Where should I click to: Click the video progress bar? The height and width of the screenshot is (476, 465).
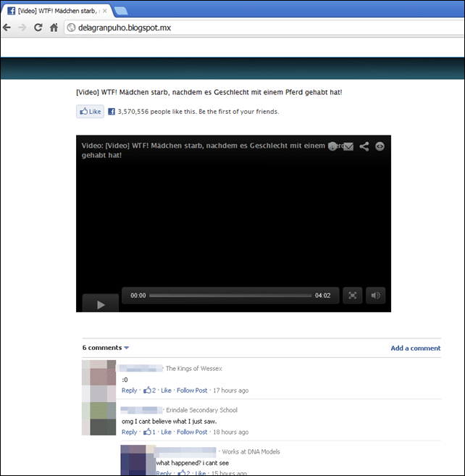tap(230, 296)
